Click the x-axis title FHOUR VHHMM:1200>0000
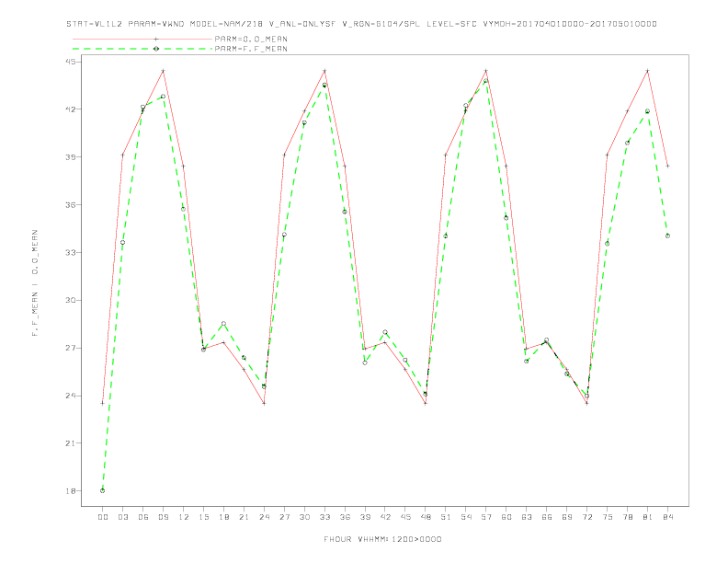This screenshot has width=728, height=563. [382, 539]
